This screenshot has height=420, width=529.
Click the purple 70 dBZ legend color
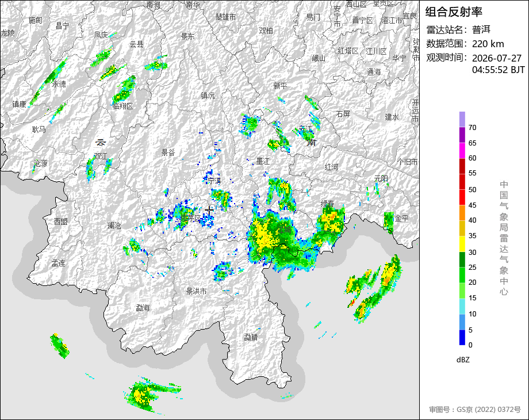[462, 119]
